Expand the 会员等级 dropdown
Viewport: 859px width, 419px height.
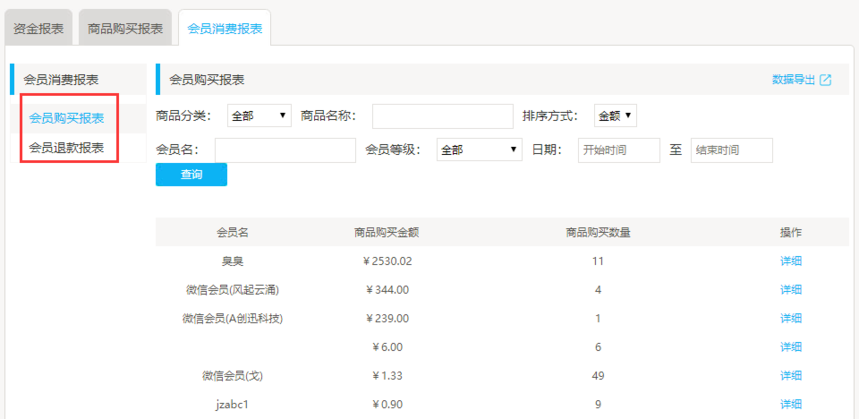[x=479, y=150]
